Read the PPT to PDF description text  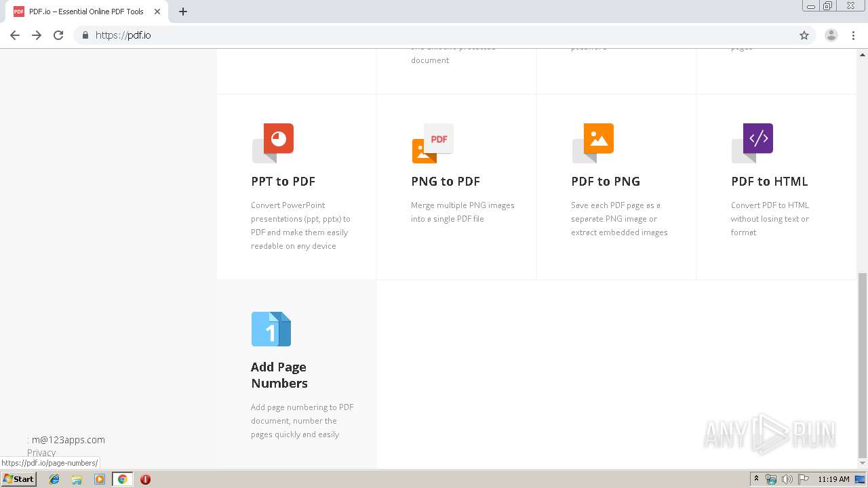300,226
